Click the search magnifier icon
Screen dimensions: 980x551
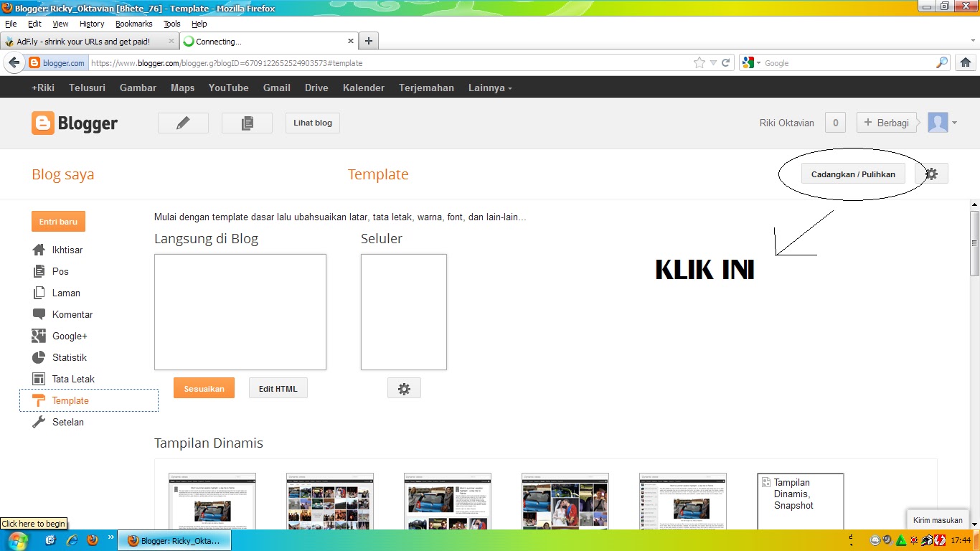(x=942, y=63)
